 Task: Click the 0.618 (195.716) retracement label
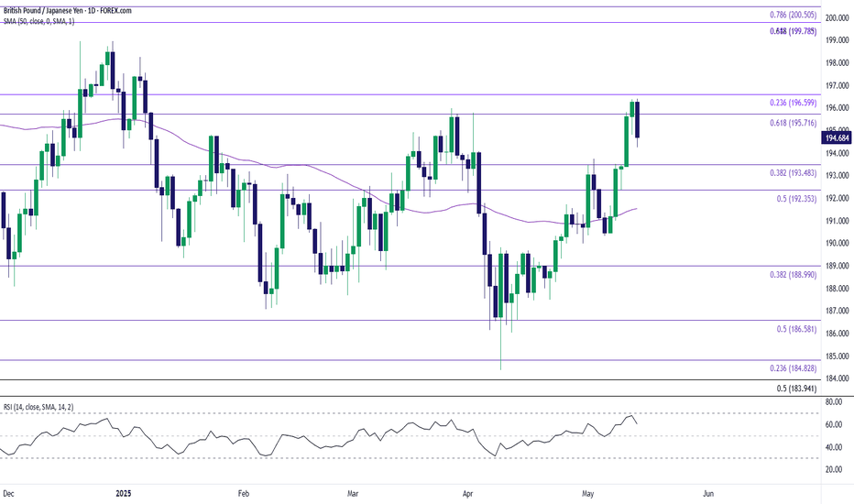pos(793,123)
